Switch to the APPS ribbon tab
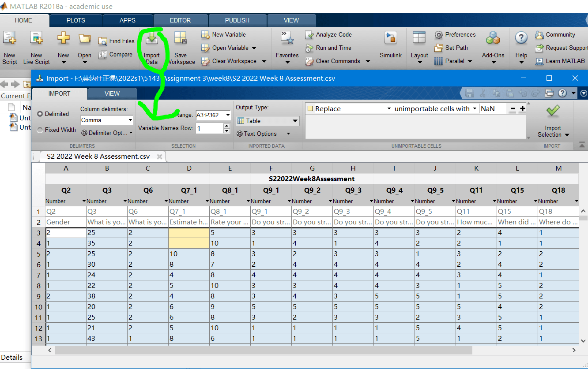 [128, 20]
